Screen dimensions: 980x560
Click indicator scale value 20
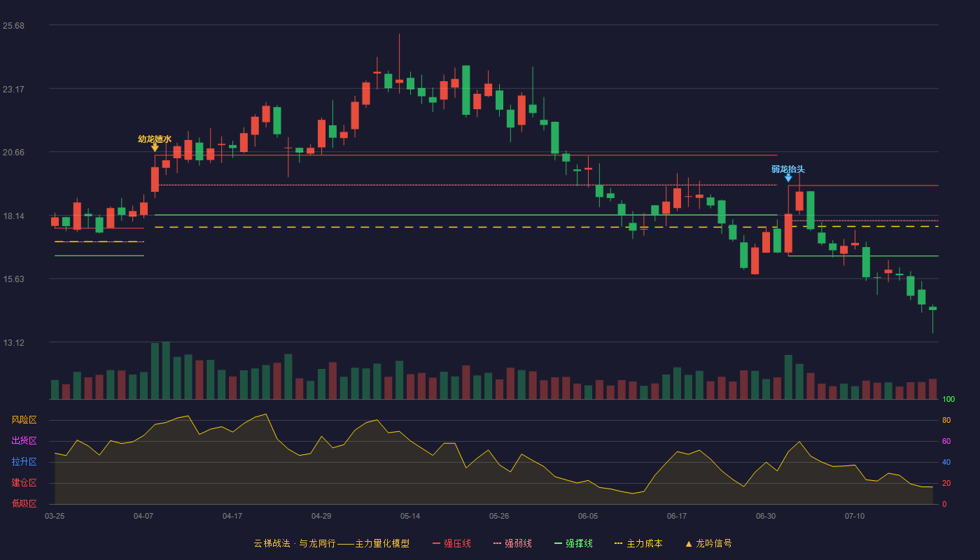946,483
